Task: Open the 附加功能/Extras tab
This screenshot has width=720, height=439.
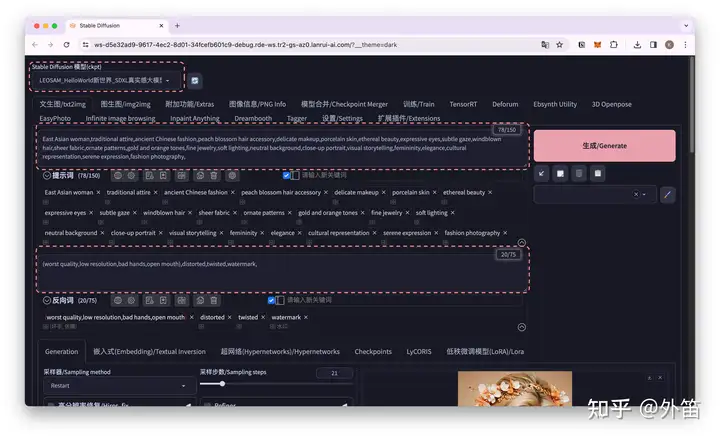Action: coord(190,104)
